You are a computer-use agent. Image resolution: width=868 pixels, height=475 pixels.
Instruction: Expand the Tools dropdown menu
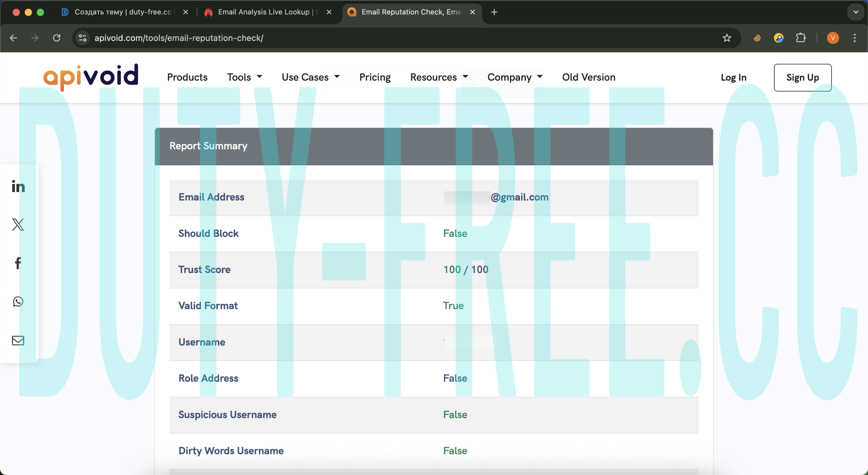pos(244,77)
